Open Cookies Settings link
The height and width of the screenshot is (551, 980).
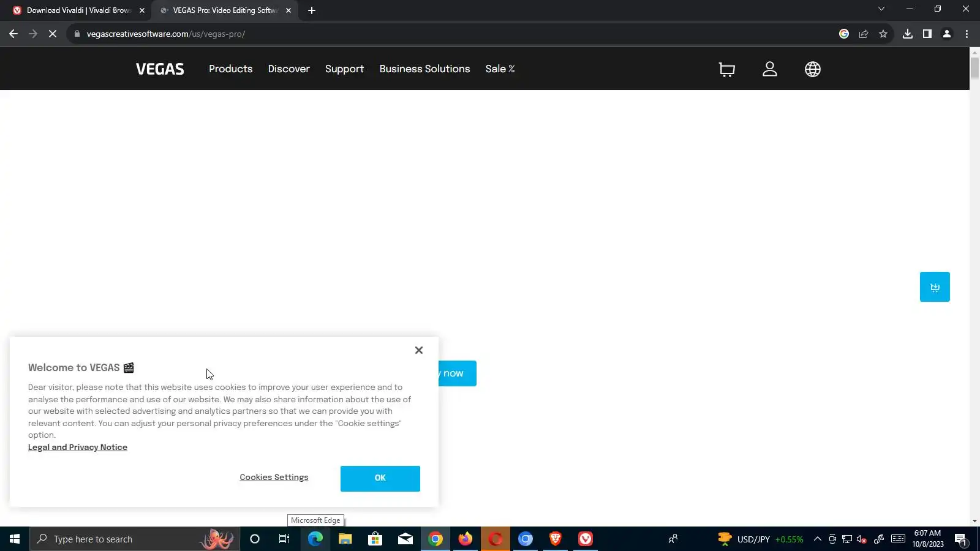[274, 478]
